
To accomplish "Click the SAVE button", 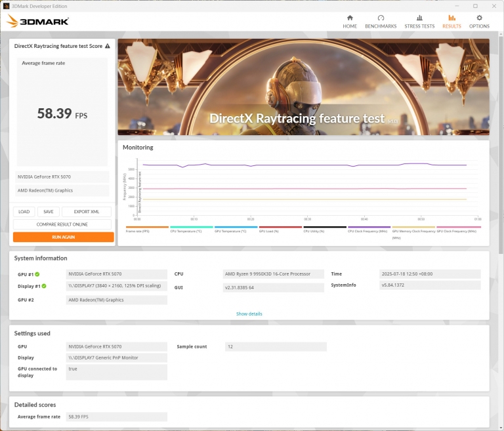I will click(x=49, y=211).
